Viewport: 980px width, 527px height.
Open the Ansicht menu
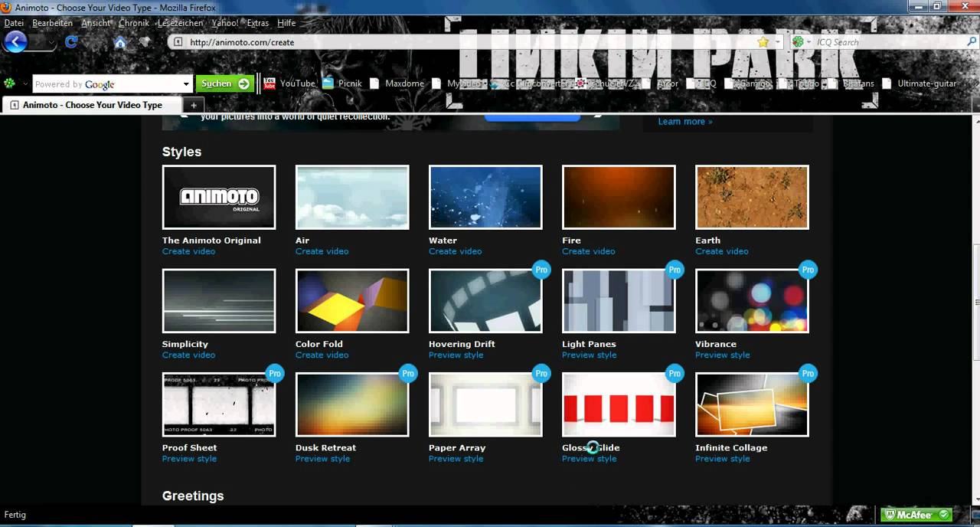coord(96,23)
